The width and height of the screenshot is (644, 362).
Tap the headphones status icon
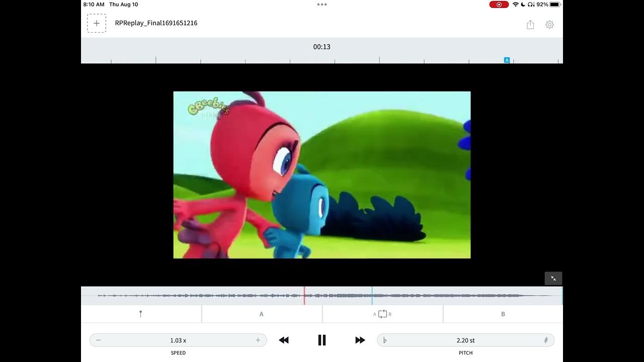pyautogui.click(x=531, y=5)
